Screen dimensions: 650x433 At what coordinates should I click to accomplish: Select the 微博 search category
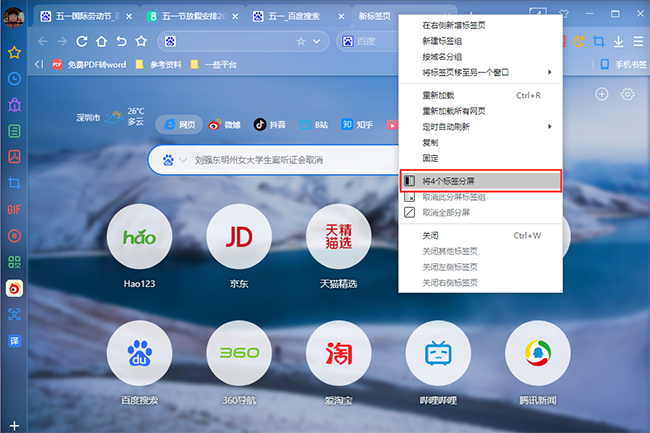tap(224, 124)
